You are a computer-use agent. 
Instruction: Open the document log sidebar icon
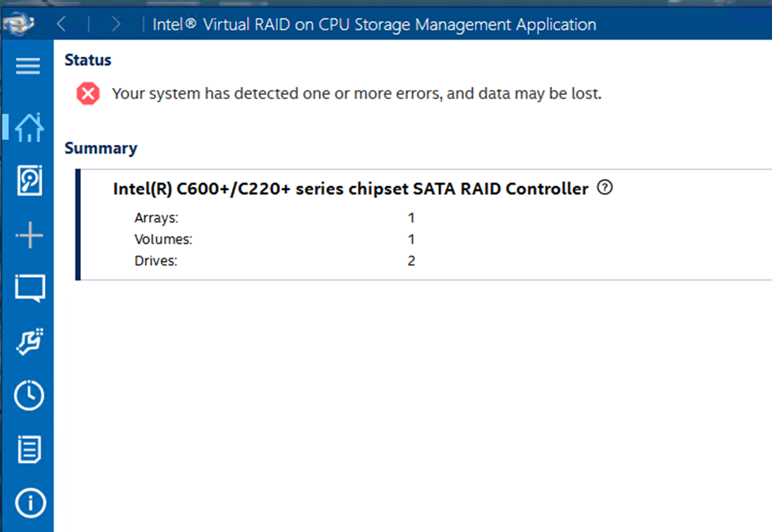pyautogui.click(x=29, y=450)
